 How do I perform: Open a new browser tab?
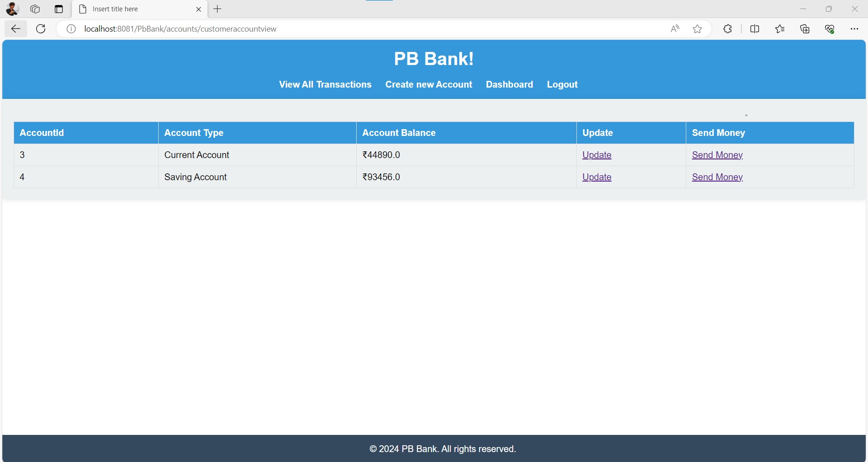(217, 9)
